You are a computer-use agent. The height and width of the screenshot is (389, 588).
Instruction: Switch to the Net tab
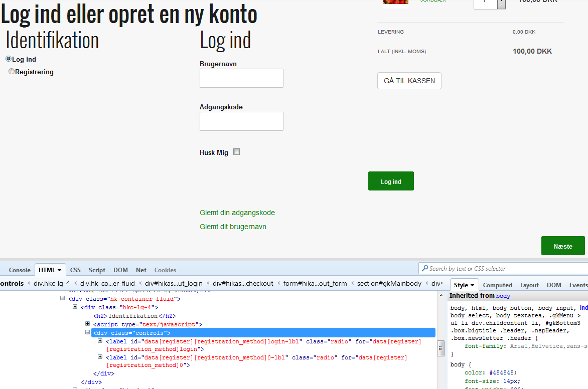141,270
